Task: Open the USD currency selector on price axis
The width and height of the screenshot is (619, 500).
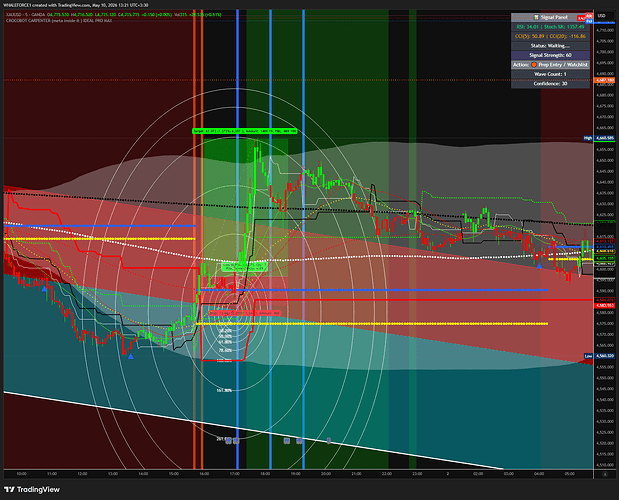Action: pyautogui.click(x=601, y=16)
